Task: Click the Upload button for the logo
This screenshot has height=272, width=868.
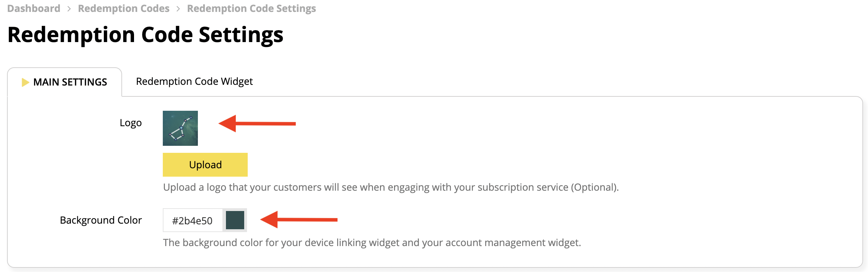Action: coord(205,164)
